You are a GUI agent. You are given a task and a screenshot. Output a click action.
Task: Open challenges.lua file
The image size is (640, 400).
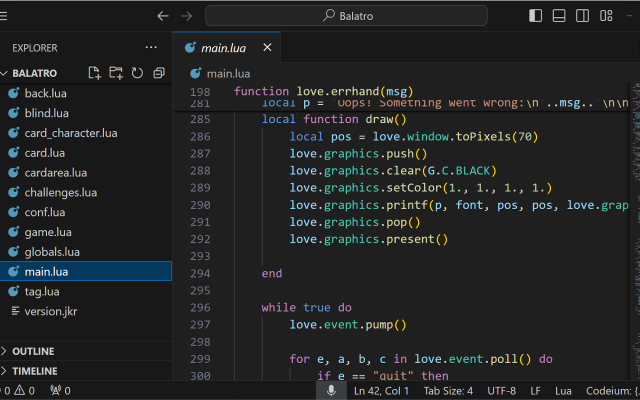tap(86, 193)
